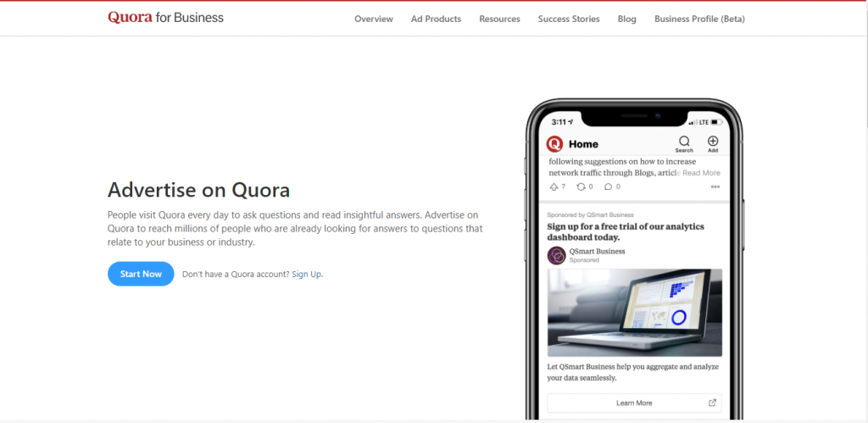Screen dimensions: 868x423
Task: Go to Success Stories page
Action: point(569,19)
